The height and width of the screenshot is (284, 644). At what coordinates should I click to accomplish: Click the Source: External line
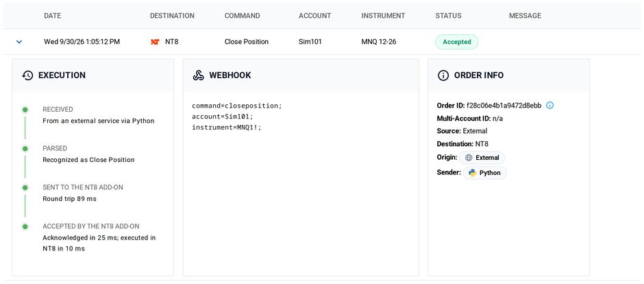coord(462,131)
